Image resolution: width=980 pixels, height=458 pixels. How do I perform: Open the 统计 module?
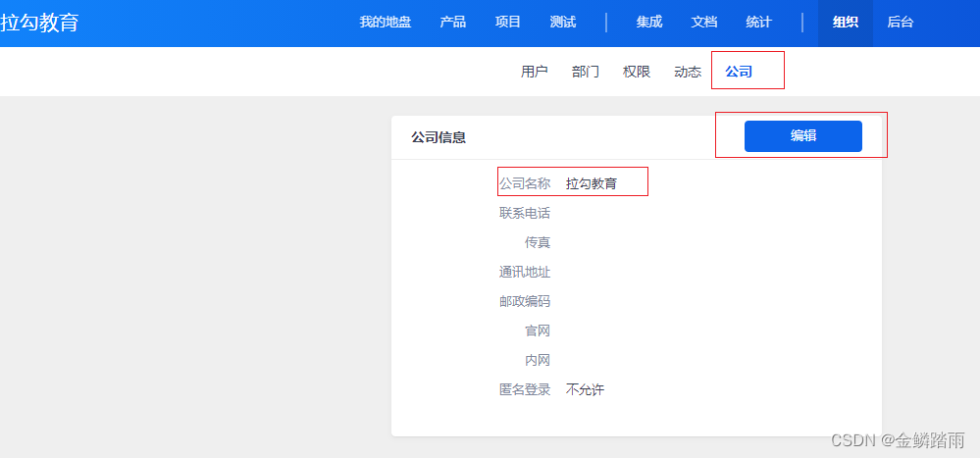point(758,23)
